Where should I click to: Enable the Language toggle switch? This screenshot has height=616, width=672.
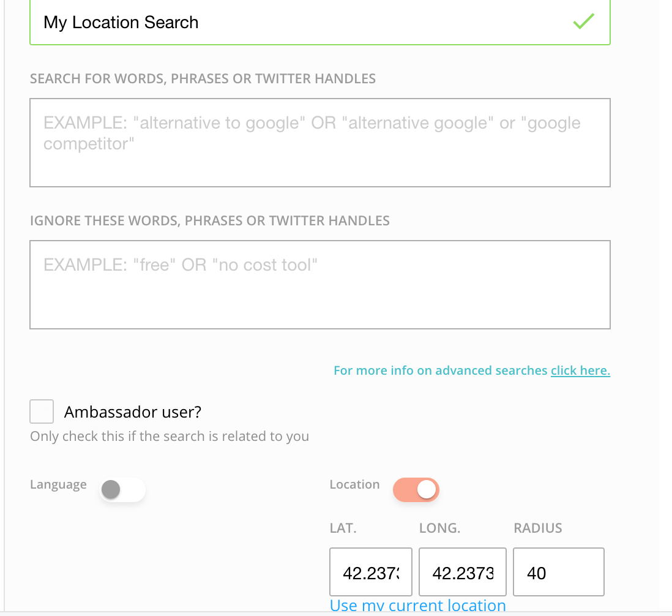coord(122,490)
